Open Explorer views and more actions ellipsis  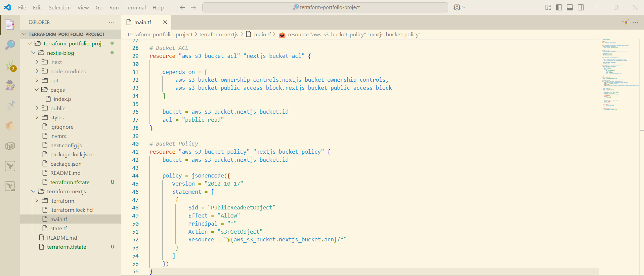(x=112, y=22)
